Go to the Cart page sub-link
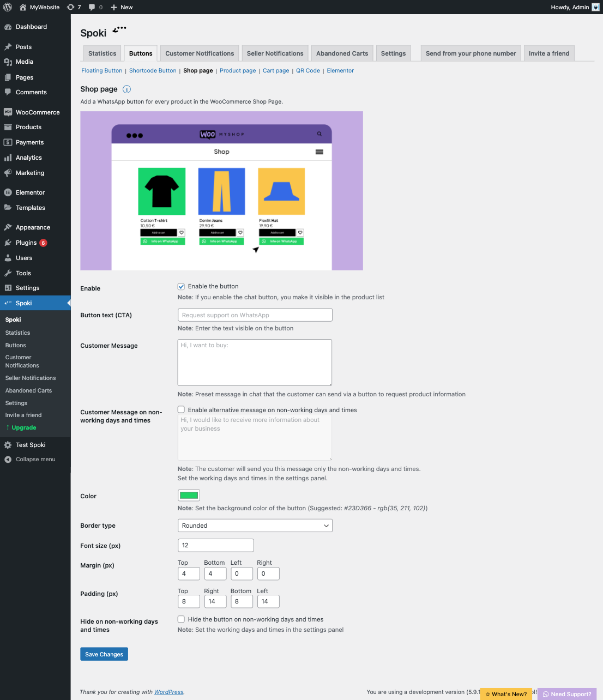This screenshot has width=603, height=700. [x=276, y=70]
